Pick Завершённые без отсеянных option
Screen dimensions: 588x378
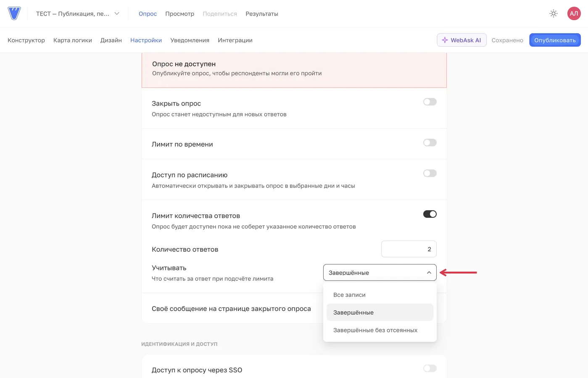tap(380, 330)
